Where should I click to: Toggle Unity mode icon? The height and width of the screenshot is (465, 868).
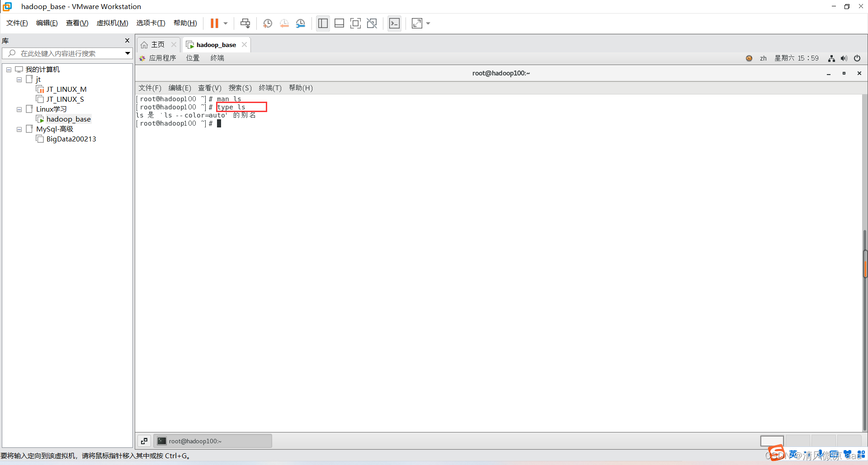click(372, 23)
